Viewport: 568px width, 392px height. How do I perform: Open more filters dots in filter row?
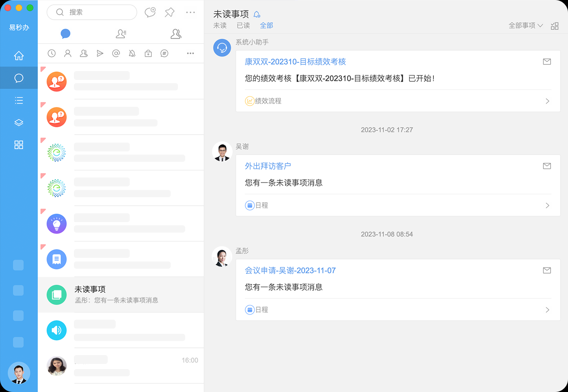[190, 53]
